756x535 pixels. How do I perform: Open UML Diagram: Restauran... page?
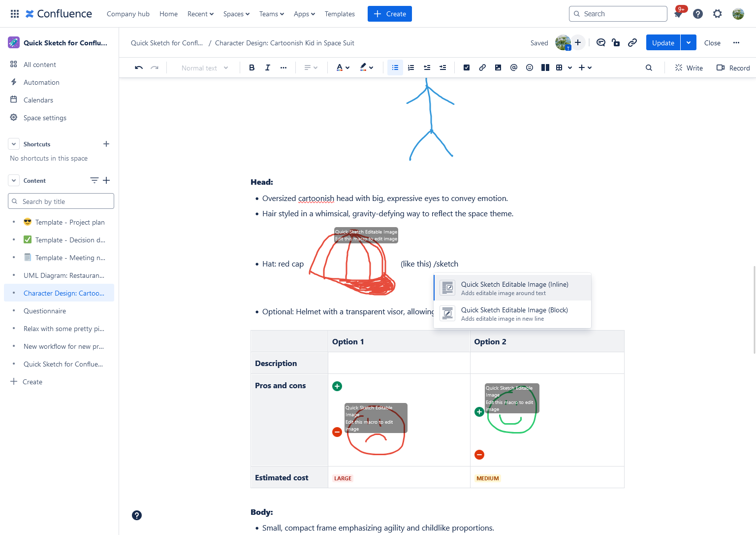[64, 275]
